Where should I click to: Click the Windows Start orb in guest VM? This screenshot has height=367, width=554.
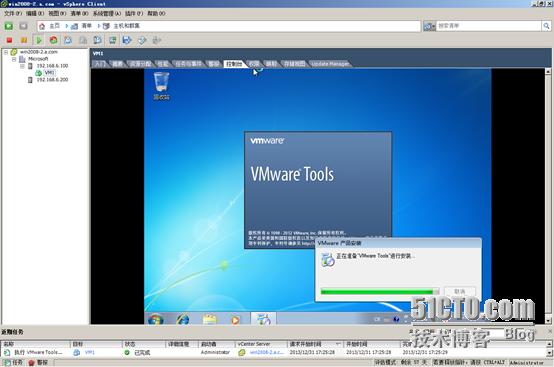pos(155,319)
